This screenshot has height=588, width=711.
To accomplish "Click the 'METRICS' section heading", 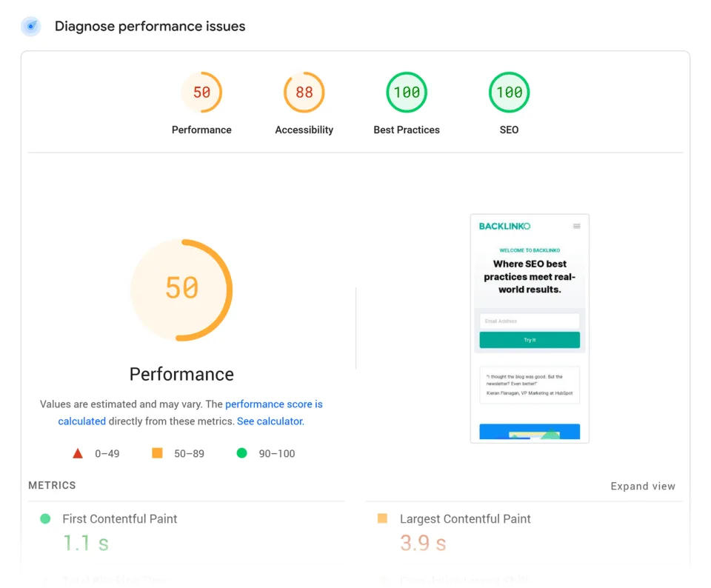I will [52, 486].
